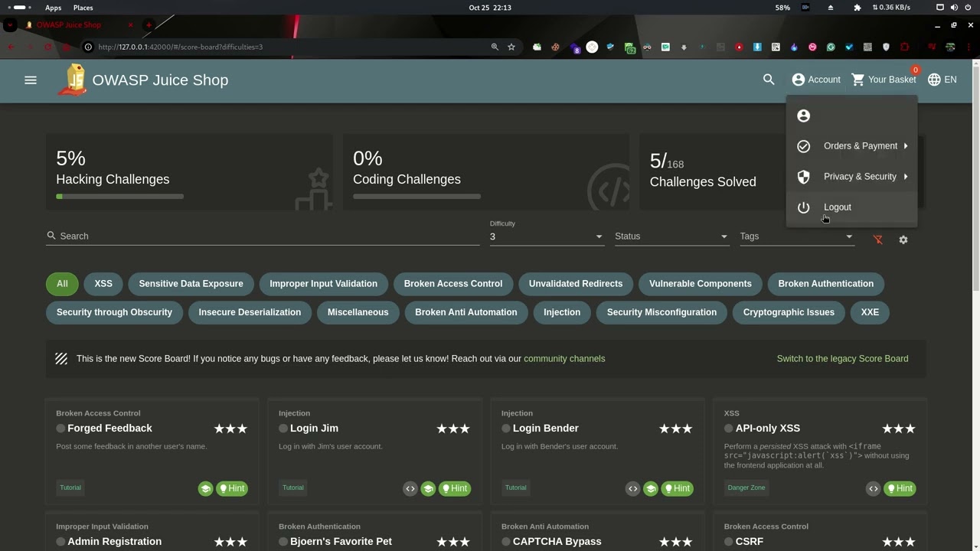Screen dimensions: 980x551
Task: Toggle Sensitive Data Exposure chip
Action: (x=191, y=283)
